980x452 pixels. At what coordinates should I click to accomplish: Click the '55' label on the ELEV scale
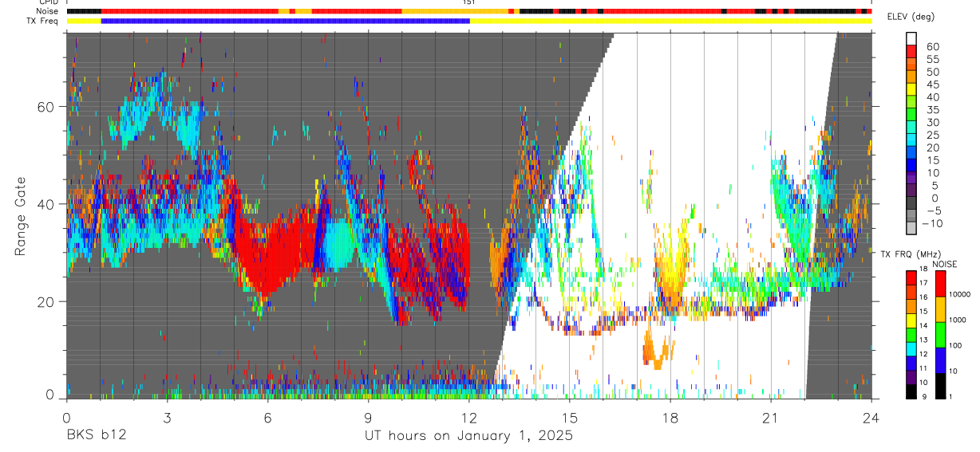click(x=932, y=60)
